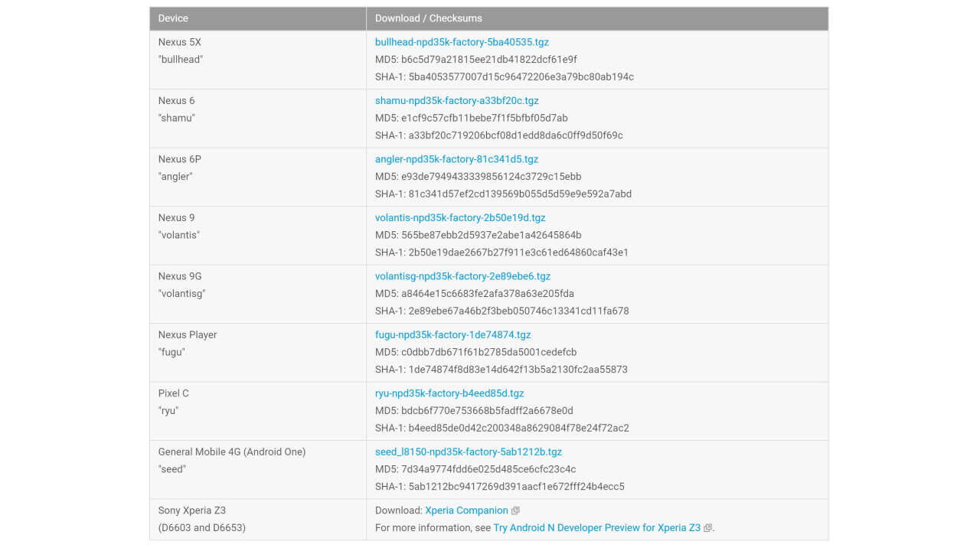Download the angler factory image for Nexus 6P
This screenshot has height=551, width=980.
click(x=456, y=159)
